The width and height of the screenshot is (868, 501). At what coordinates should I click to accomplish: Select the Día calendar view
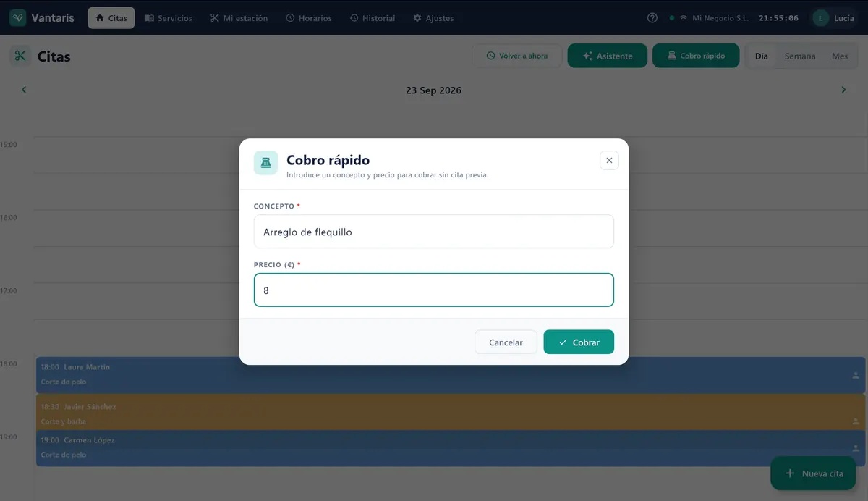[762, 56]
